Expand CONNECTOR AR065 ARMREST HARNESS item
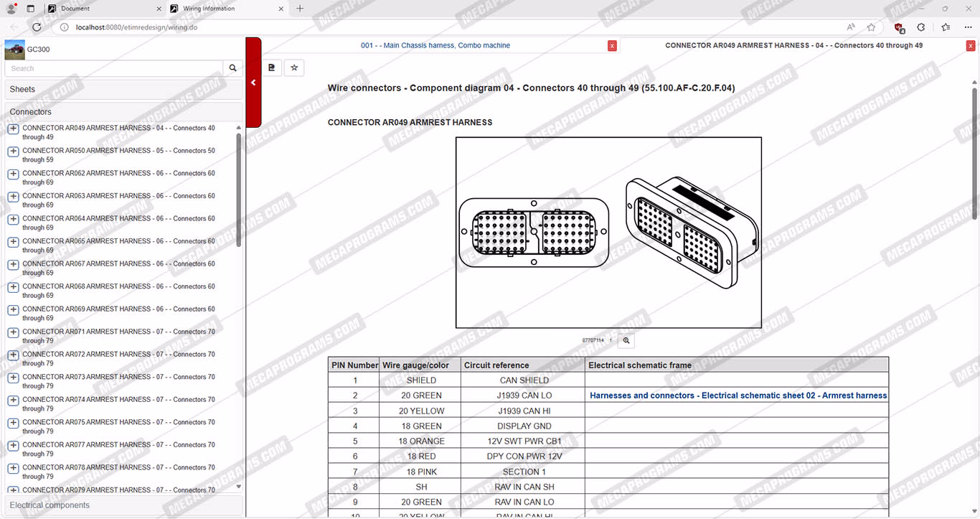The height and width of the screenshot is (519, 980). pyautogui.click(x=13, y=242)
